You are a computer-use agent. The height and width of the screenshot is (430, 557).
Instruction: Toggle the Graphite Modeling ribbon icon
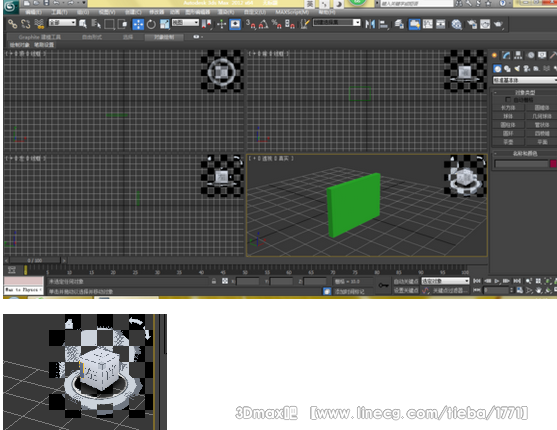click(x=414, y=24)
